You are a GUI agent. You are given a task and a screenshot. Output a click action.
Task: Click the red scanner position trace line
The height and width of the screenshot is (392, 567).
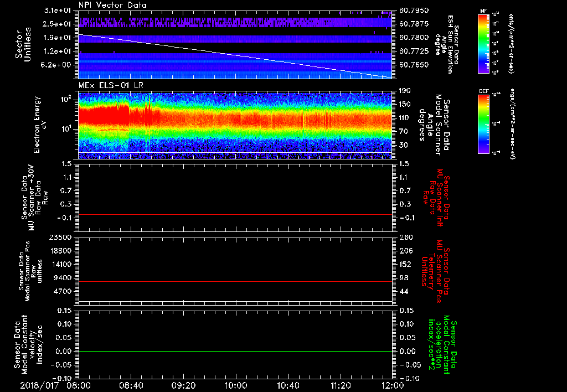click(x=235, y=282)
